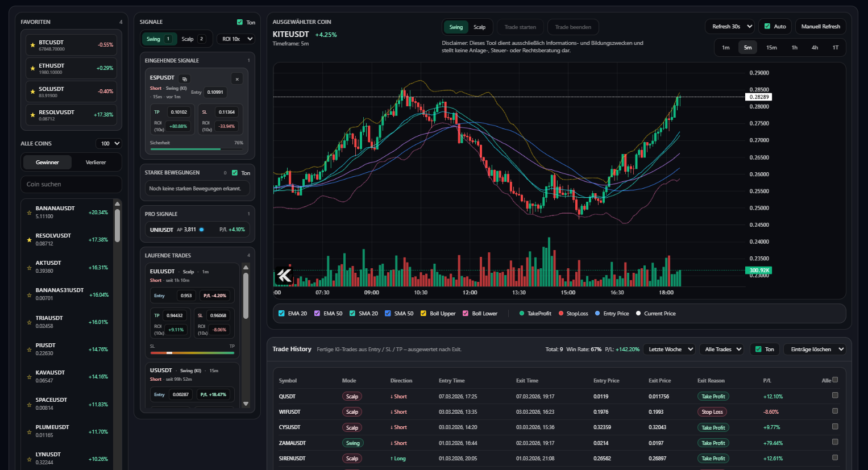The image size is (868, 470).
Task: Click the green TakeProfit legend dot
Action: pos(522,313)
